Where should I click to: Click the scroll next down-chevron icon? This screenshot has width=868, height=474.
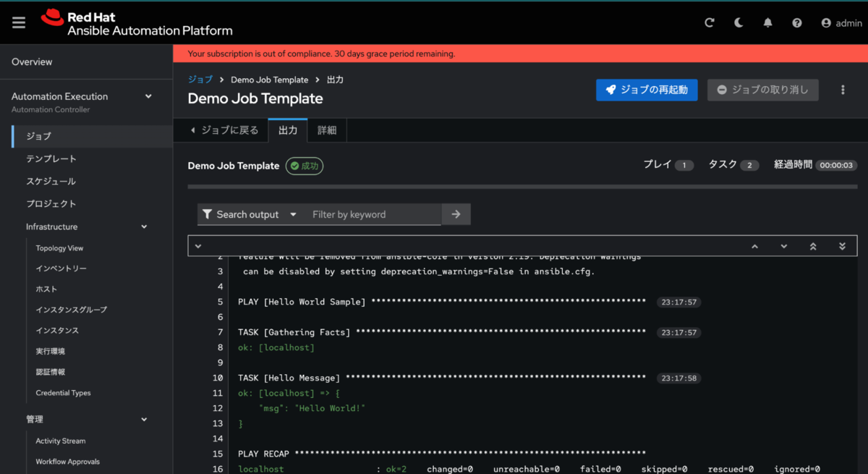click(x=783, y=246)
